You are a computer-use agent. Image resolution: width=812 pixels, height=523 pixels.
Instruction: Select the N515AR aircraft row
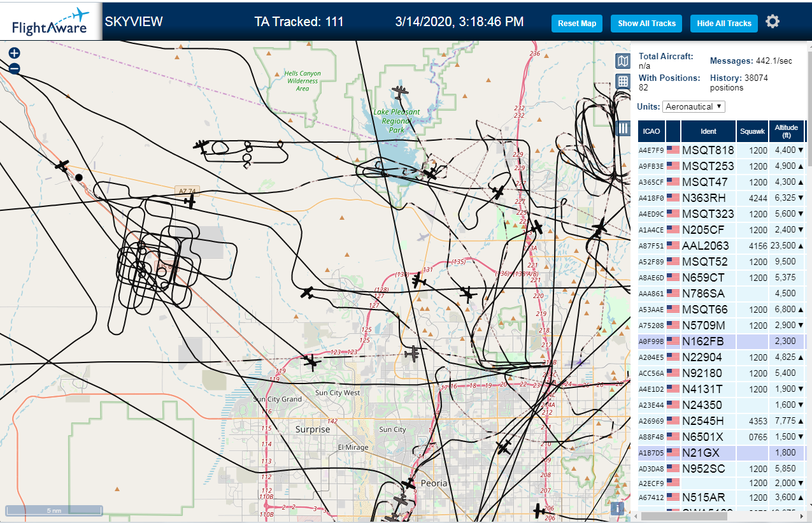[722, 498]
